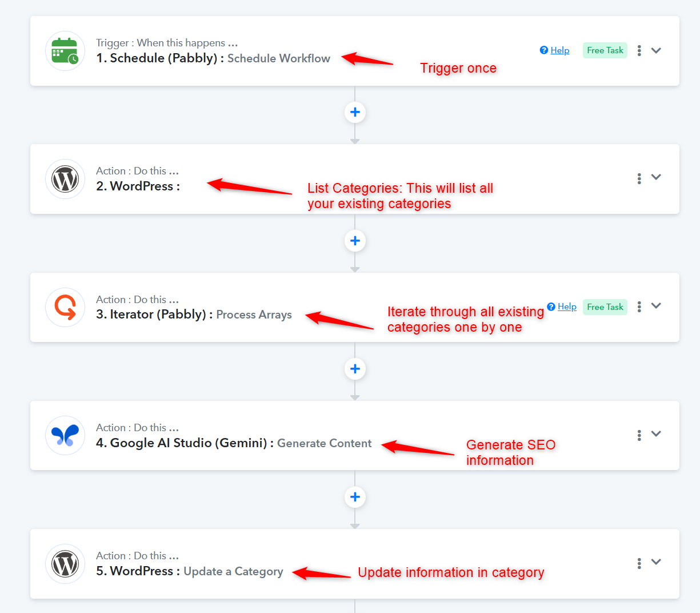
Task: Open three-dot menu for Schedule step
Action: tap(639, 50)
